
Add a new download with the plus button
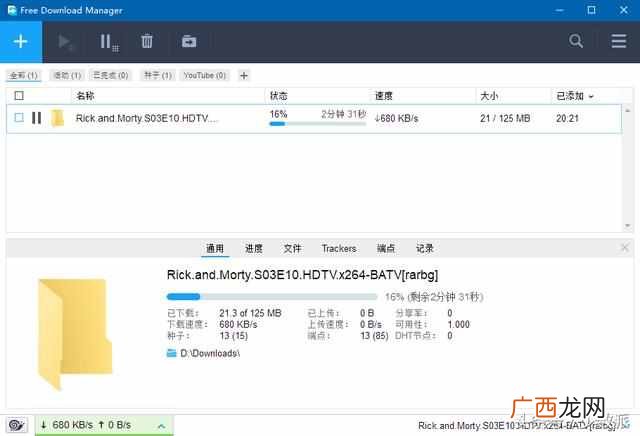(20, 42)
